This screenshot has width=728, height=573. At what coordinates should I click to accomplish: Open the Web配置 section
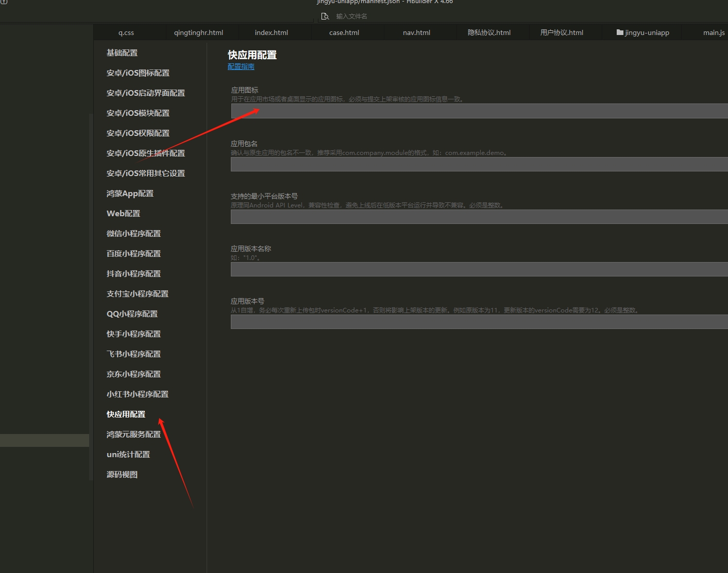123,214
